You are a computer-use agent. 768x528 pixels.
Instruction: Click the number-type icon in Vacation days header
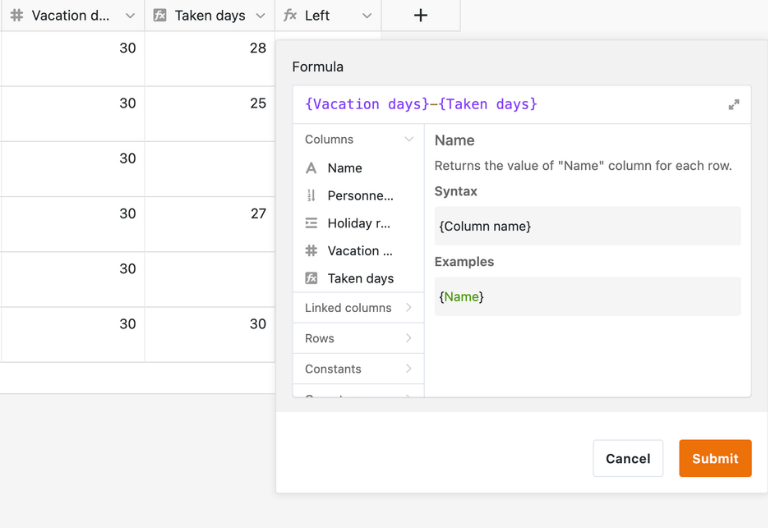coord(17,15)
